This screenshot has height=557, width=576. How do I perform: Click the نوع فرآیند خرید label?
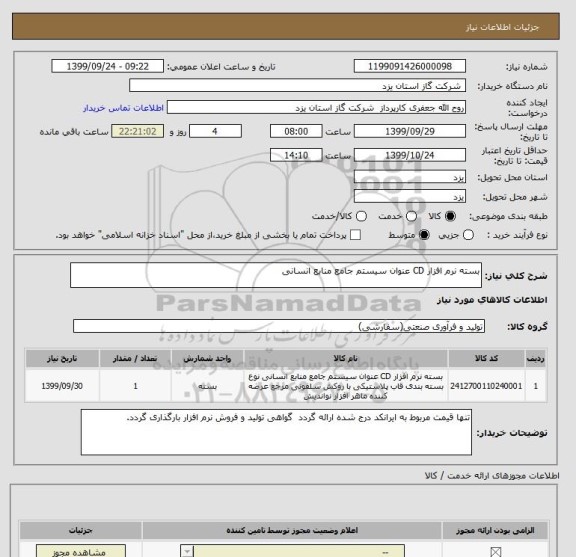(517, 235)
